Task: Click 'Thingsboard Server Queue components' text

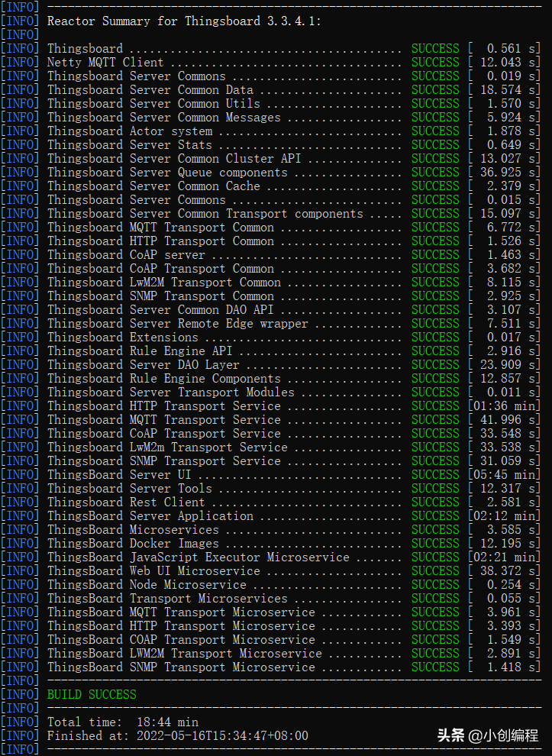Action: (x=166, y=172)
